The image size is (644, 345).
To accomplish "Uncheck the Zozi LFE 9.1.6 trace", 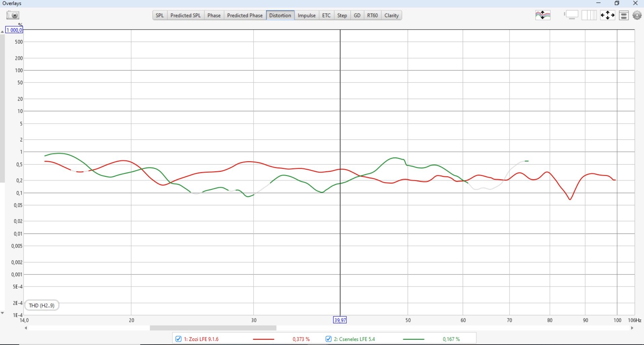I will tap(179, 339).
